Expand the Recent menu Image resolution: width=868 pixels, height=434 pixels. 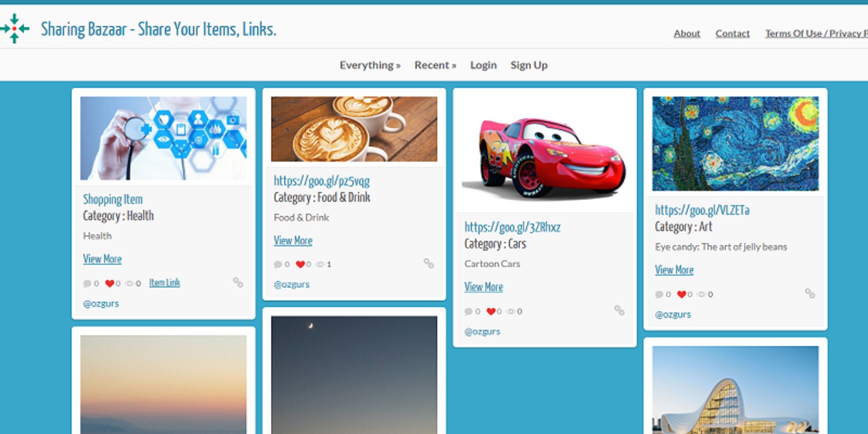pyautogui.click(x=435, y=65)
